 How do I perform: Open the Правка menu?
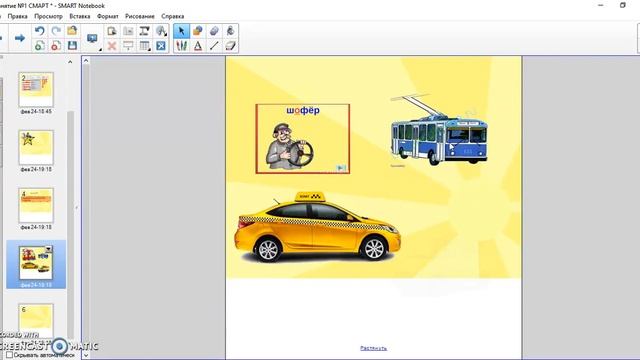pos(18,16)
